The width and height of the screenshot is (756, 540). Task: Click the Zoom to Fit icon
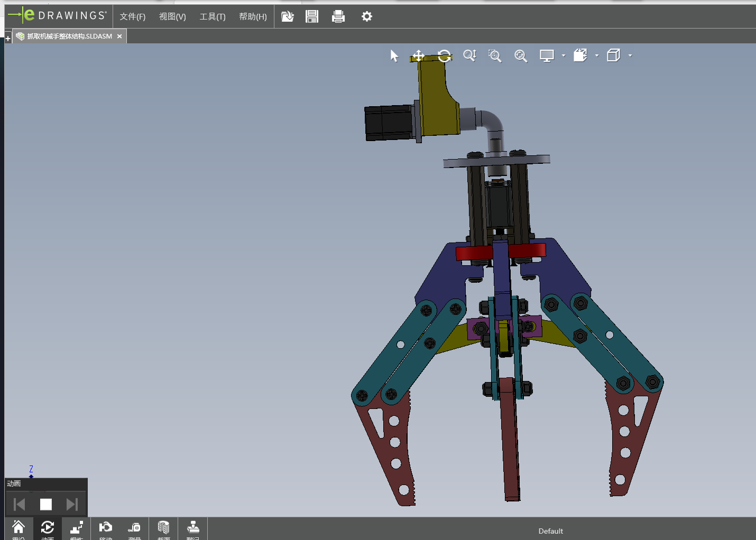tap(521, 56)
